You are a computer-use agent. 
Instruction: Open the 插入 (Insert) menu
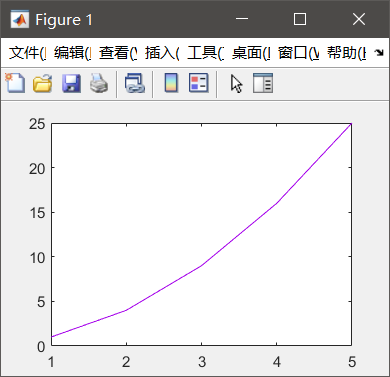[162, 53]
